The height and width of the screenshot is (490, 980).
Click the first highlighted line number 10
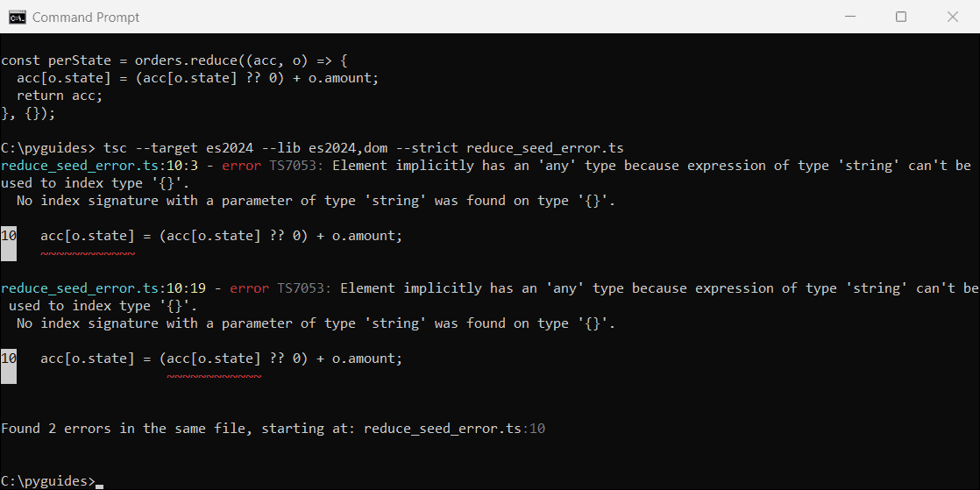pos(9,236)
